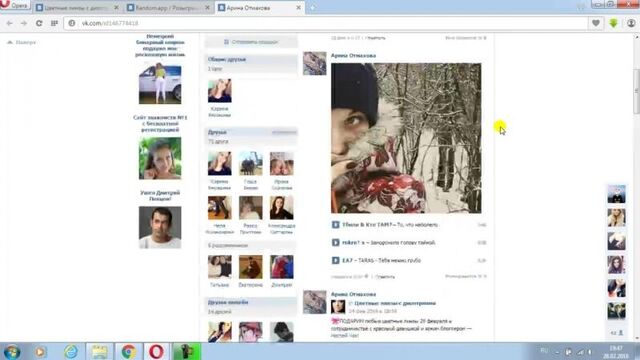The height and width of the screenshot is (360, 640).
Task: Open Windows Explorer from taskbar
Action: point(100,351)
